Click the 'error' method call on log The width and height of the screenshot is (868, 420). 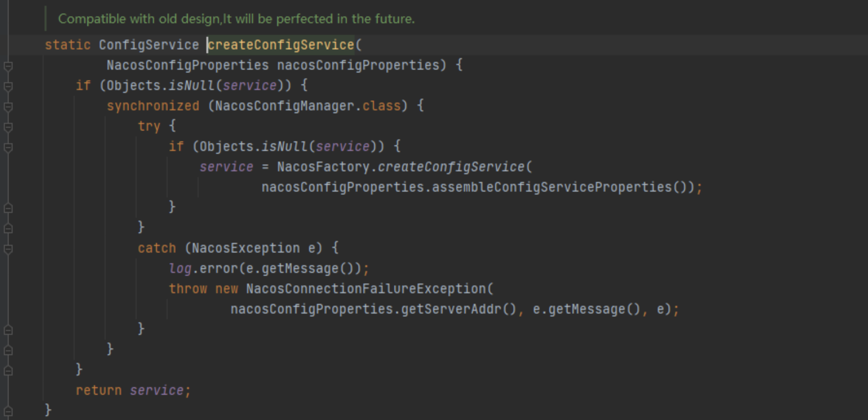218,269
